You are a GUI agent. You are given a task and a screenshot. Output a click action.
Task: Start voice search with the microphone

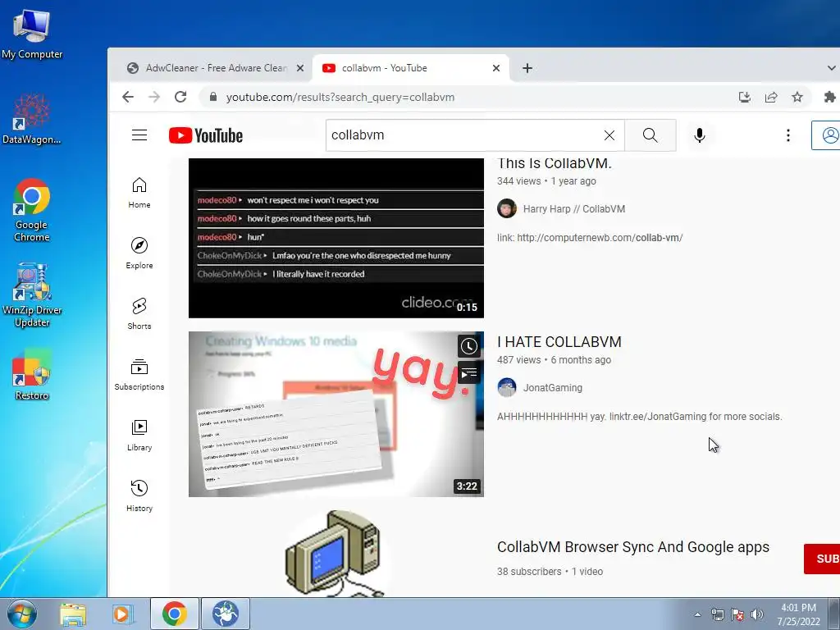[699, 135]
